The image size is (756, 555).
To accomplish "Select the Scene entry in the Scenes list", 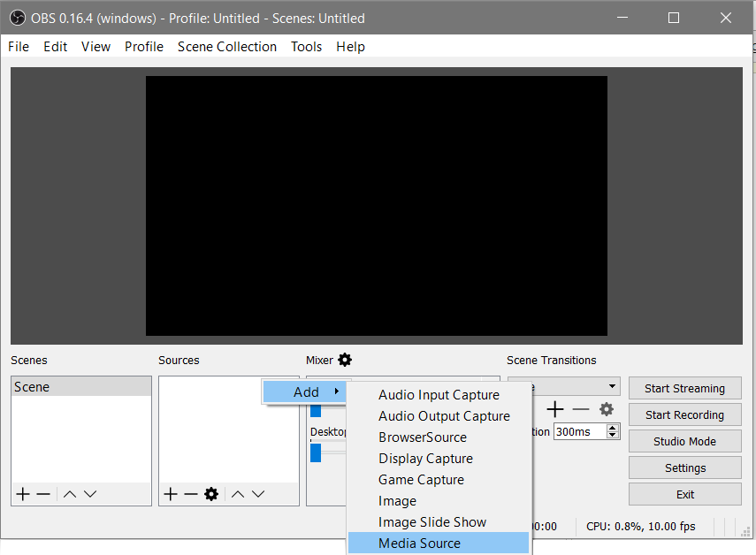I will click(81, 387).
